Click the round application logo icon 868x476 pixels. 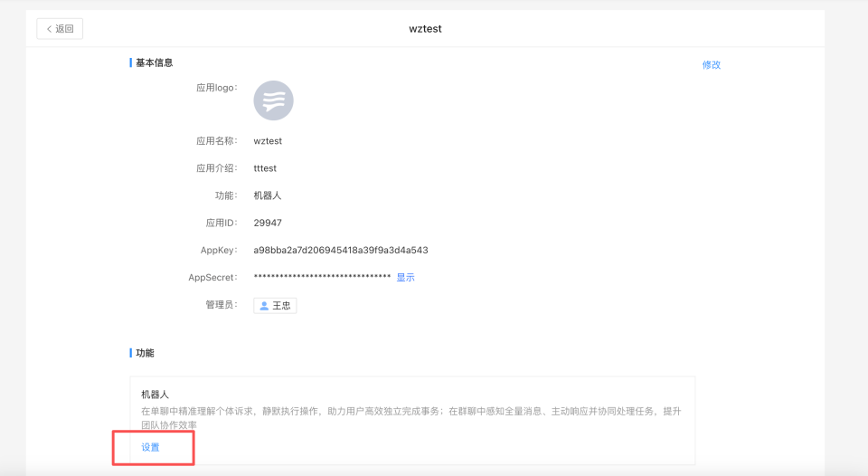[x=273, y=100]
